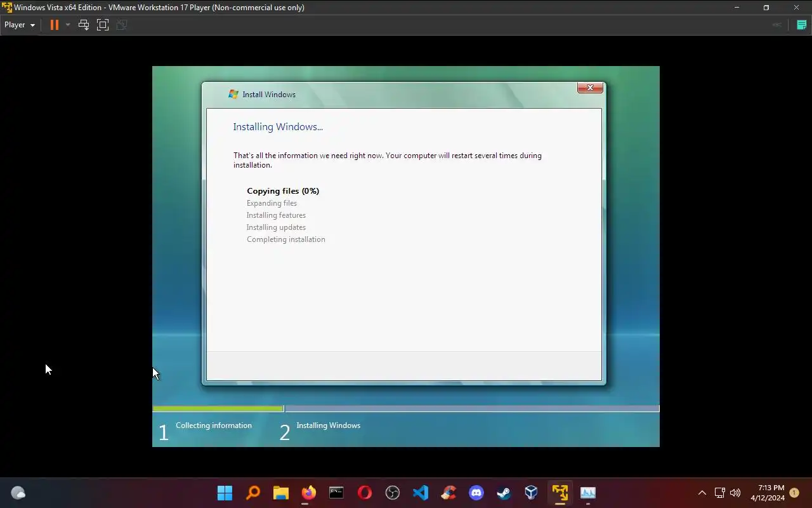Viewport: 812px width, 508px height.
Task: Click the Unity mode icon in the VMware toolbar
Action: click(x=122, y=25)
